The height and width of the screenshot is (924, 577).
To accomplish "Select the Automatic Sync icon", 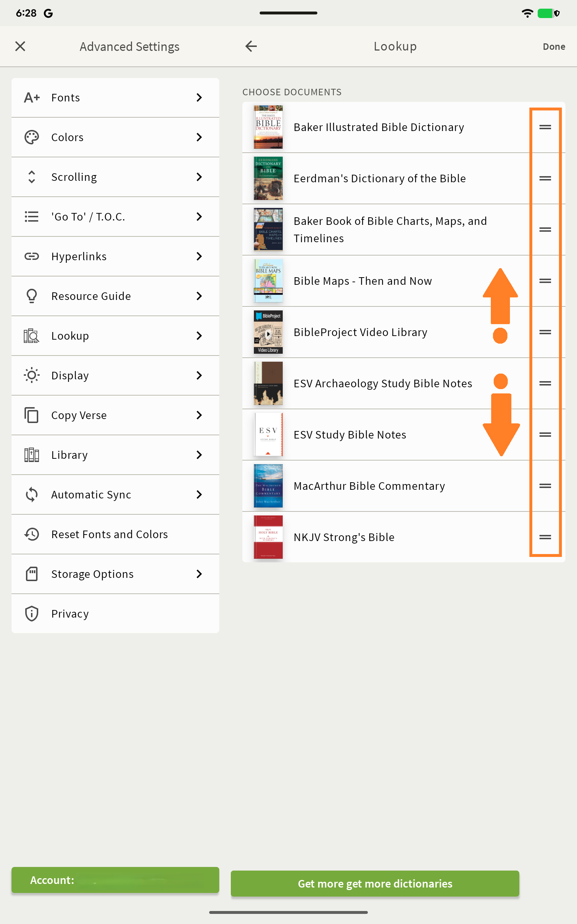I will pos(32,495).
